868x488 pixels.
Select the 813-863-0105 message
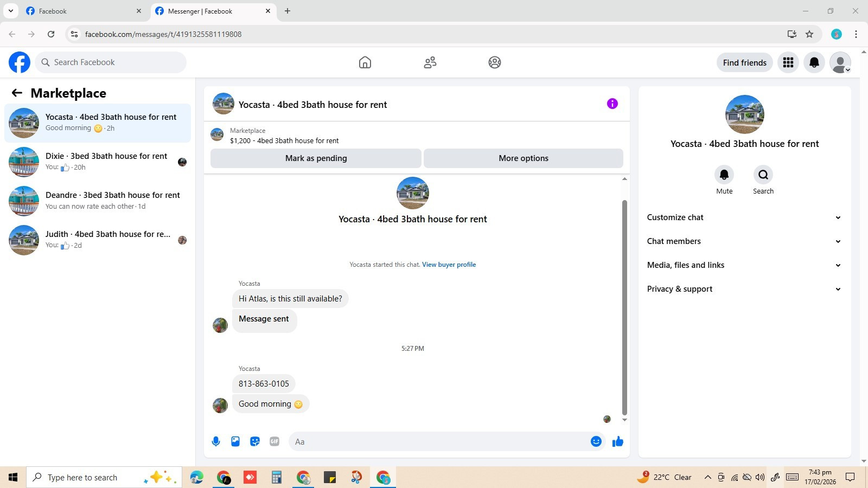[264, 383]
